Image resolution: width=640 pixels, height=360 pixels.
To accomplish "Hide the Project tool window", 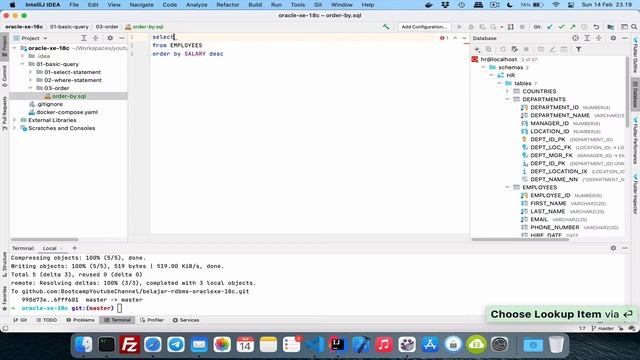I will tap(122, 38).
